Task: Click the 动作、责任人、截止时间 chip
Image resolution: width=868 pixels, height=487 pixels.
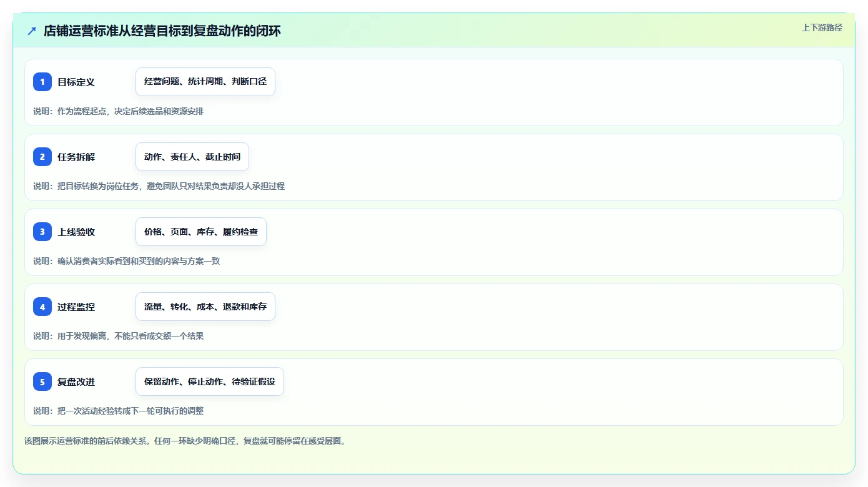Action: 192,157
